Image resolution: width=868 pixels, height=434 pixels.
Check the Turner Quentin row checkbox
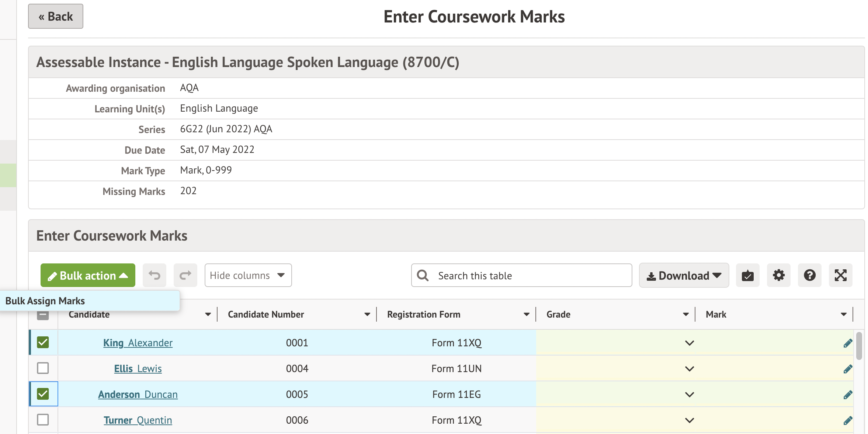[43, 420]
